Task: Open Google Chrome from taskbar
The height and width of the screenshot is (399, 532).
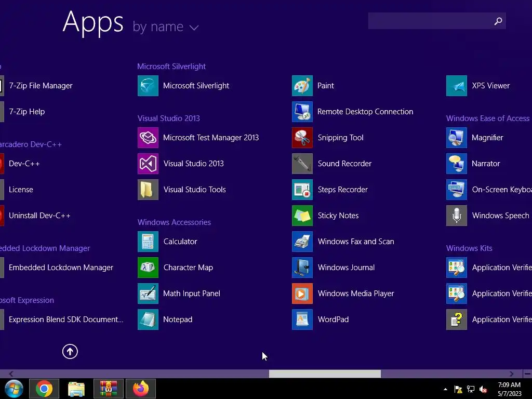Action: (44, 389)
